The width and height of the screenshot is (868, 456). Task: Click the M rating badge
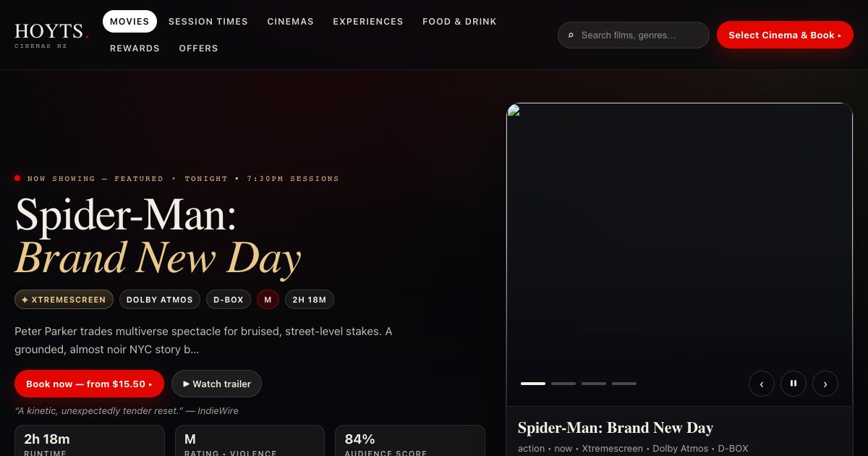click(268, 300)
